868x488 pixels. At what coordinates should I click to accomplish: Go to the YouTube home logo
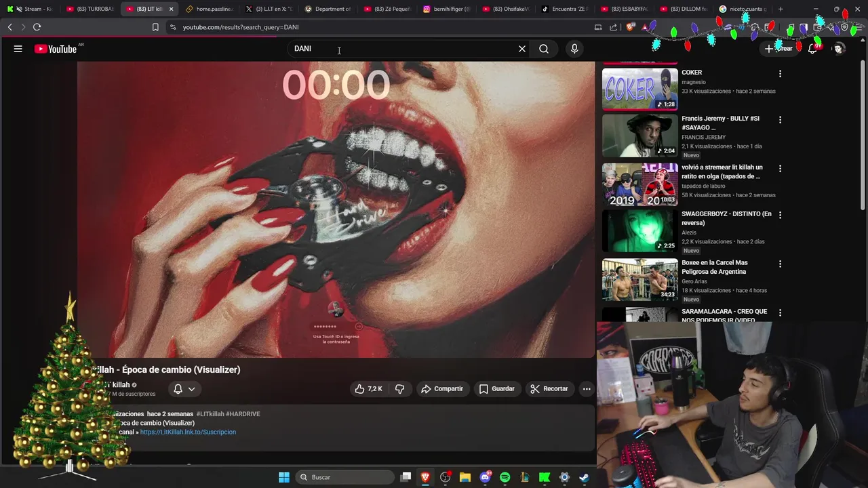pyautogui.click(x=56, y=49)
